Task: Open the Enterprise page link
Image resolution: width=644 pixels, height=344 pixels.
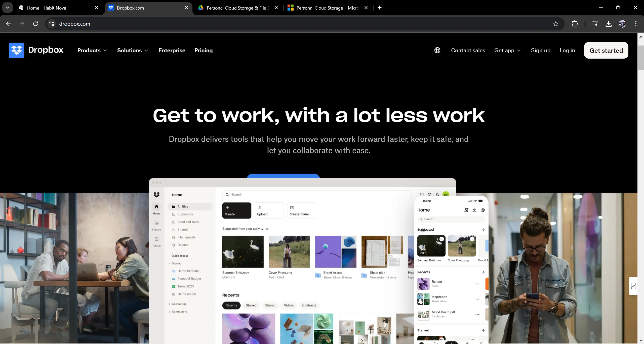Action: coord(172,51)
